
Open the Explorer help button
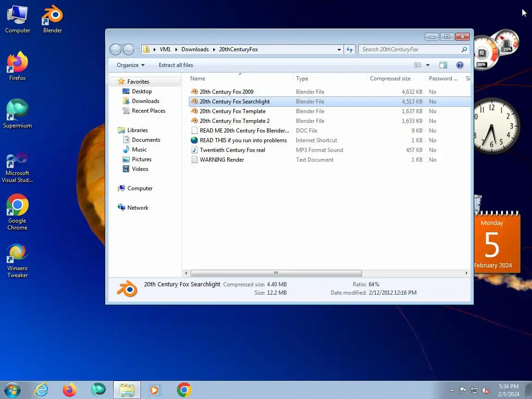click(460, 65)
